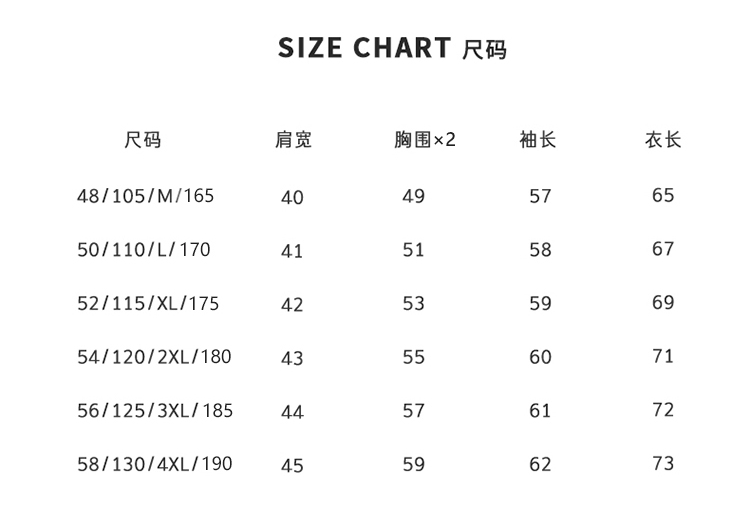Viewport: 750px width, 510px height.
Task: Click the 袖长 column header
Action: tap(538, 140)
